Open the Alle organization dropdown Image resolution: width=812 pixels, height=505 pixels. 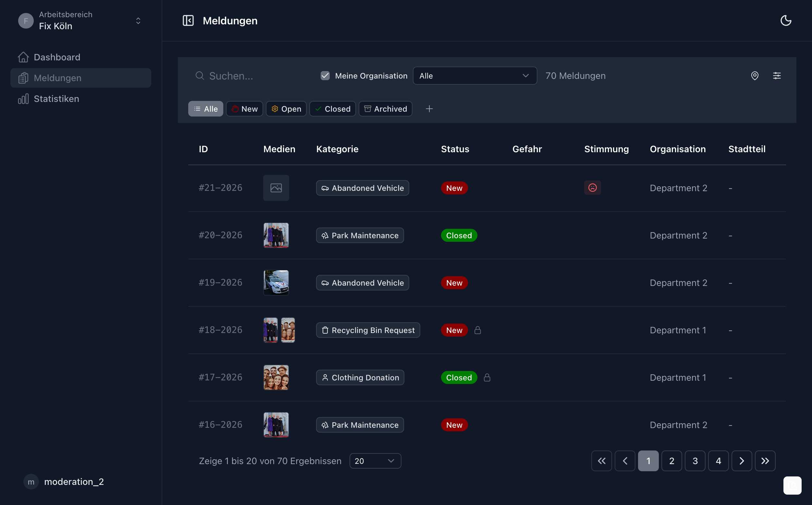474,76
